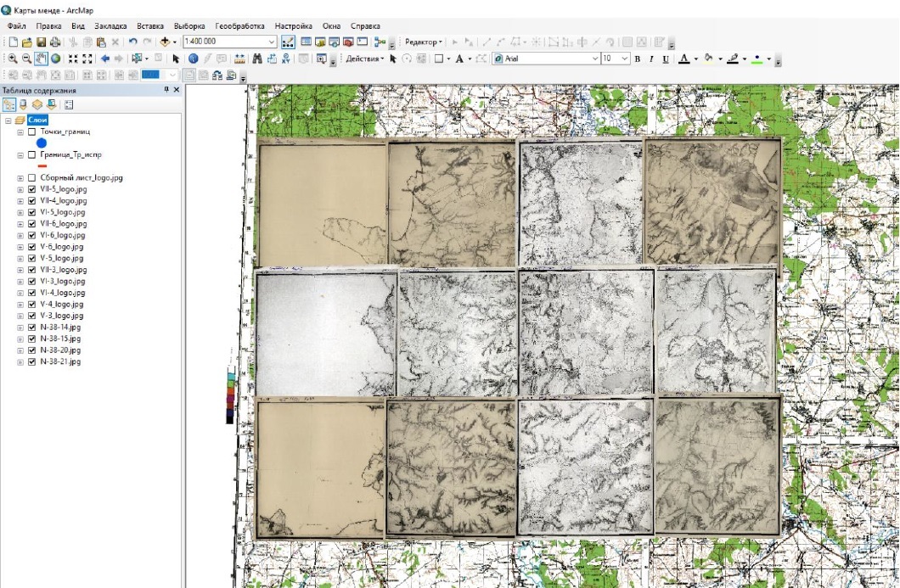Image resolution: width=900 pixels, height=588 pixels.
Task: Click the Full Extent globe icon
Action: tap(55, 59)
